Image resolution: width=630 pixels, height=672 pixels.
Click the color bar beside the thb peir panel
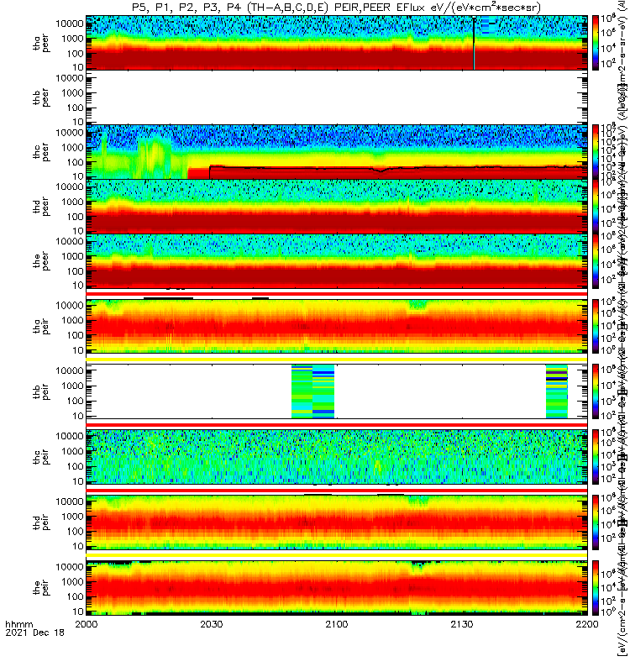point(596,391)
